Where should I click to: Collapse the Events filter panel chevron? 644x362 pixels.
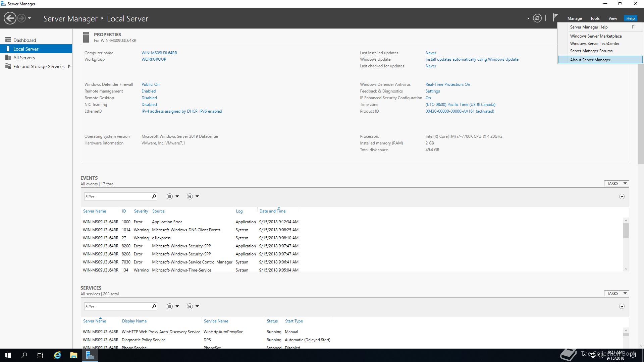pos(622,196)
